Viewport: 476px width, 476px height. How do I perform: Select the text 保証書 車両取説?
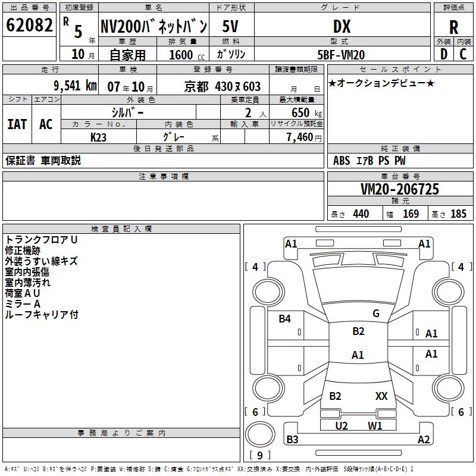(x=43, y=161)
